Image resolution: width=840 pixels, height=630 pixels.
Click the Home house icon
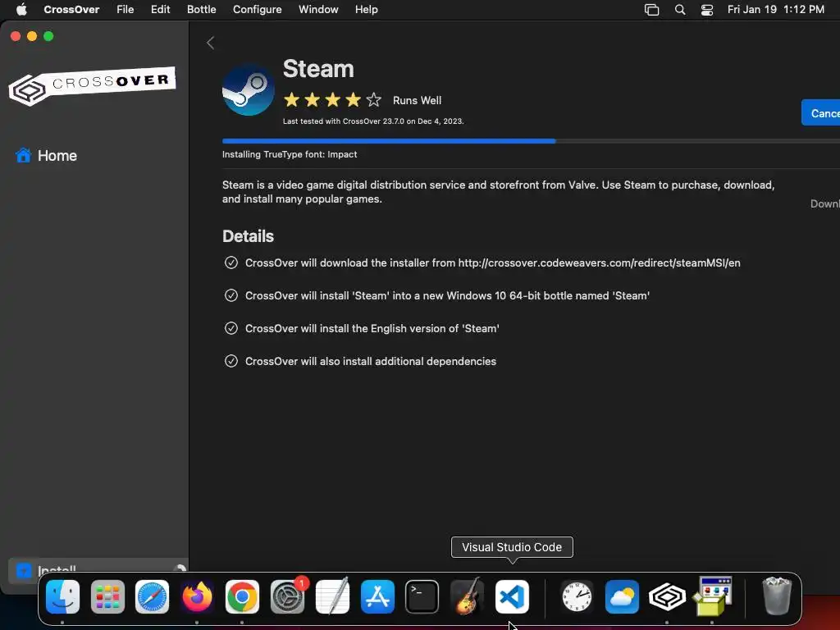23,155
